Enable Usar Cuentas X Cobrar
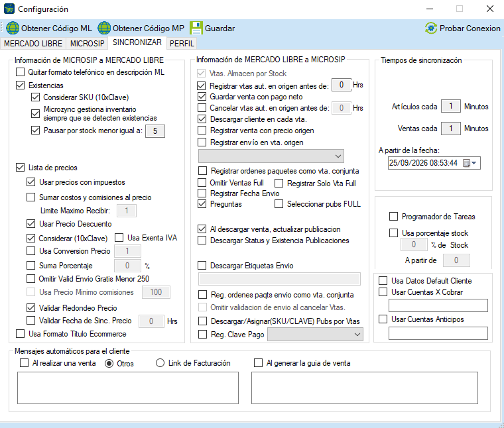 click(383, 292)
